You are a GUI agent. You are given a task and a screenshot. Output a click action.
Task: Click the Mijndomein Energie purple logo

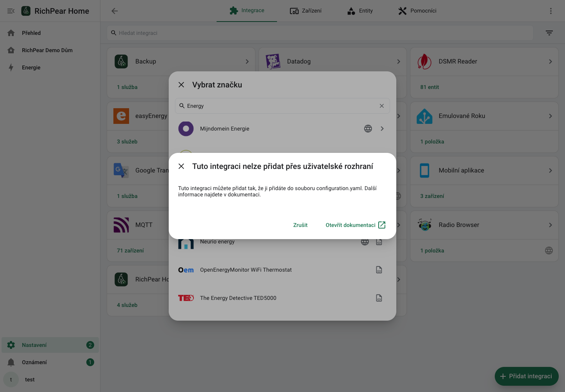pos(186,129)
